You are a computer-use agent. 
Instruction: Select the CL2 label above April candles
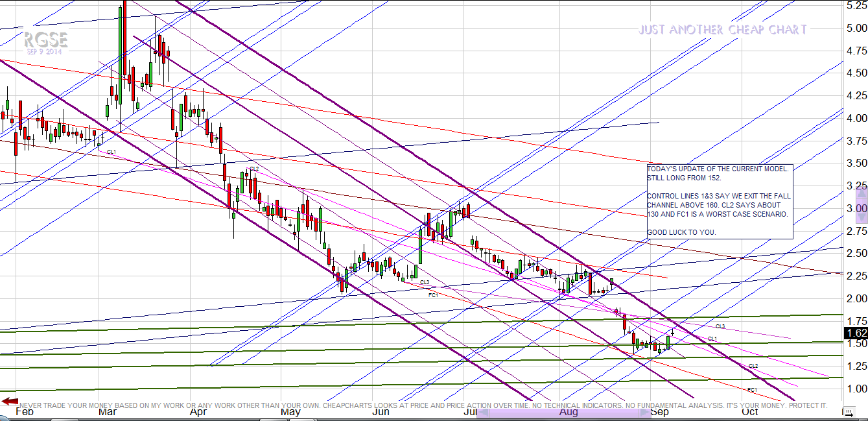pos(254,169)
